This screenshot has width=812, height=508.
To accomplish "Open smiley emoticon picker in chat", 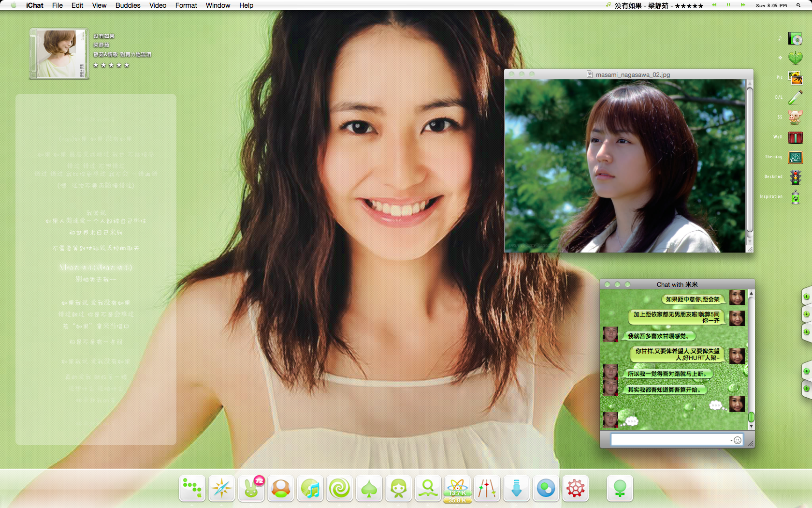I will point(738,440).
